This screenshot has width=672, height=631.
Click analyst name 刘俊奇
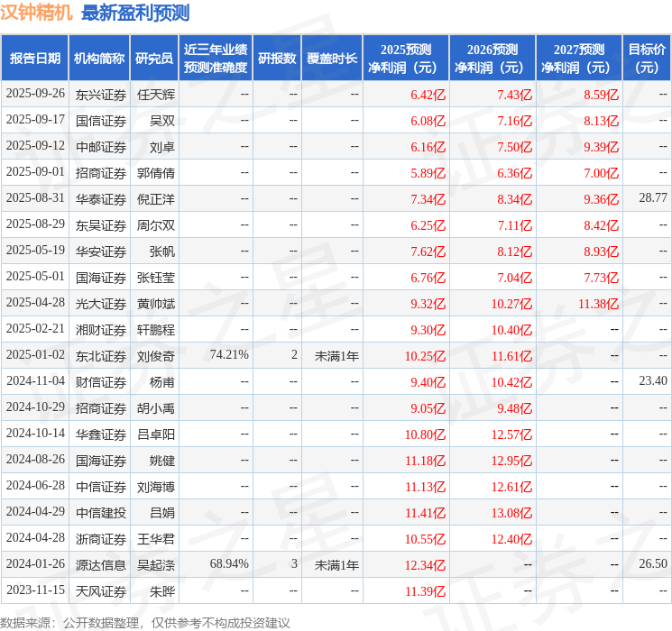click(x=156, y=356)
